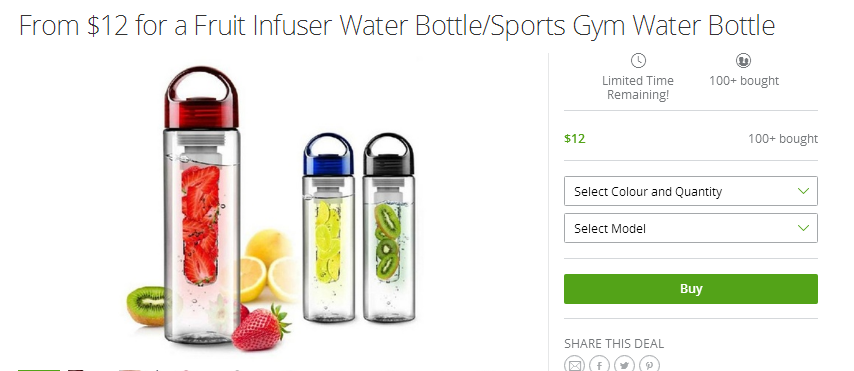Viewport: 854px width, 371px height.
Task: Click the blue-lid lemon bottle in photo
Action: tap(328, 228)
